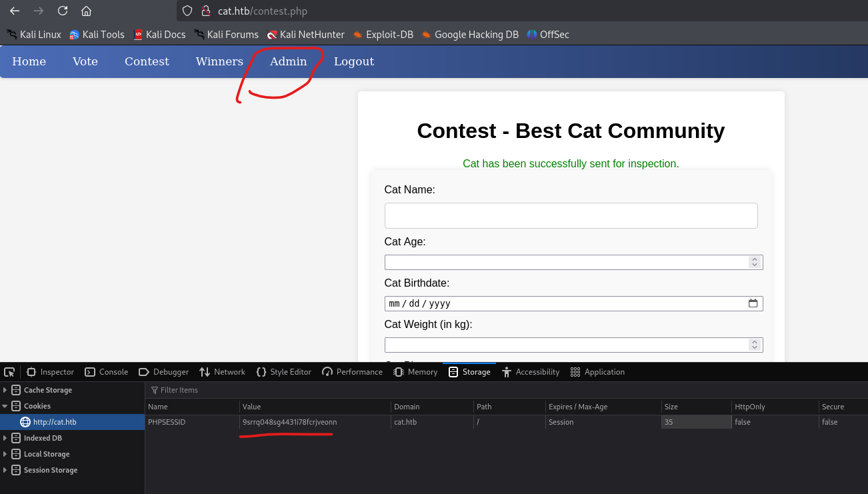Switch to the Console tab in DevTools
The width and height of the screenshot is (868, 494).
pos(106,372)
